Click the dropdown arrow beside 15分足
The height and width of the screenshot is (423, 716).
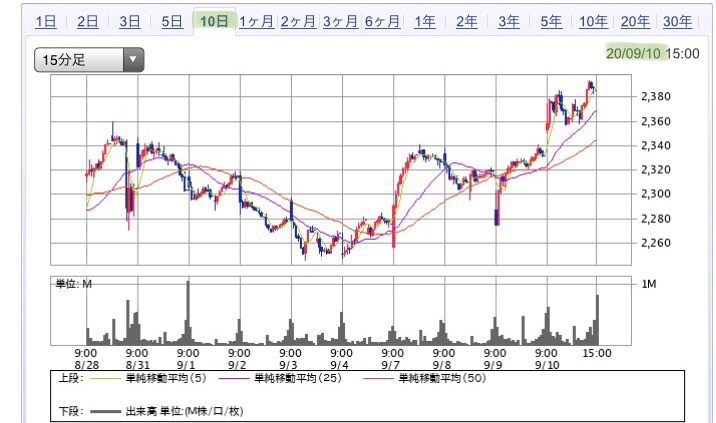pyautogui.click(x=133, y=59)
